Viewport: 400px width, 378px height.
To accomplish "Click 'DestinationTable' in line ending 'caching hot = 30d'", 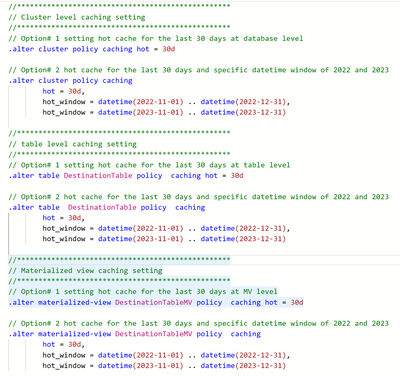I will pos(98,176).
